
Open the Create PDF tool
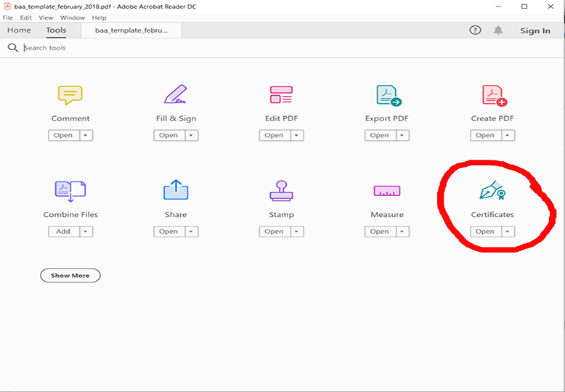(x=485, y=136)
